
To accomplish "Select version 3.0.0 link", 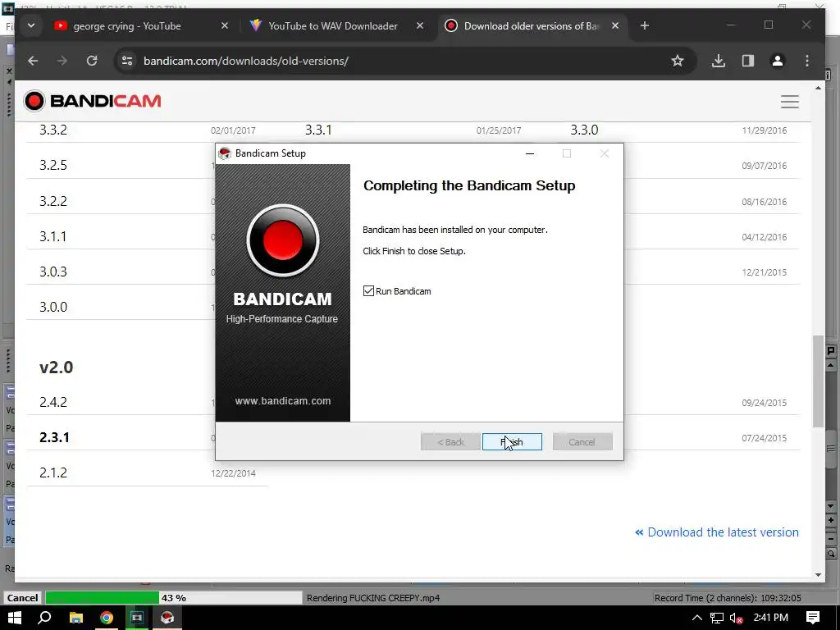I will pos(53,307).
